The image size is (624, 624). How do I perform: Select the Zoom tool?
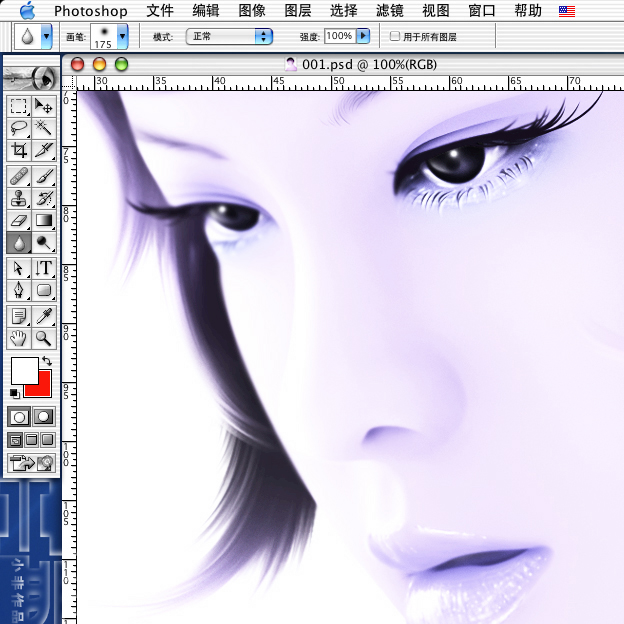pos(43,338)
